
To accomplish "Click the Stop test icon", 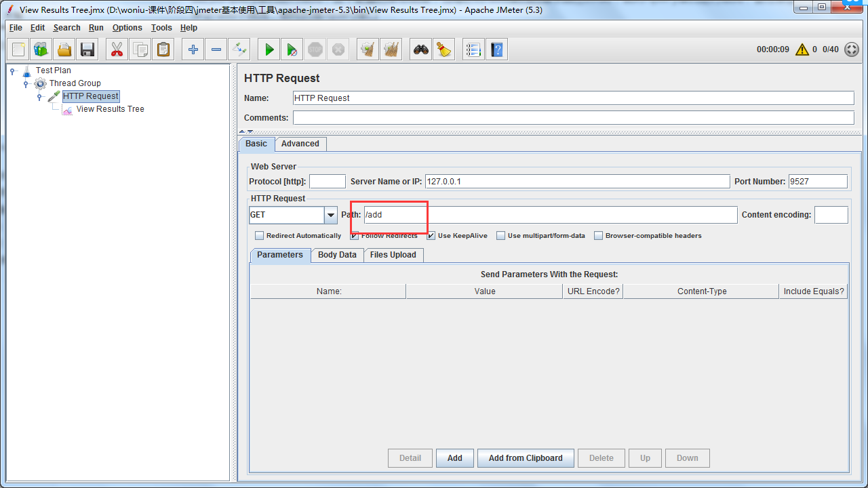I will click(x=315, y=49).
